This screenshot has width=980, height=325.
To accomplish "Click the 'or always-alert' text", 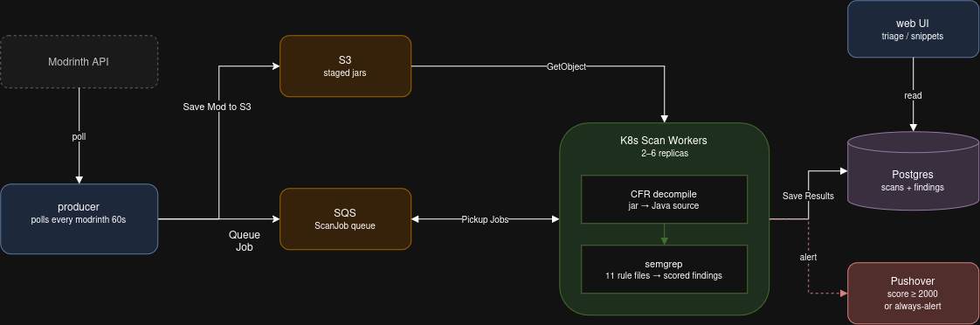I will click(x=913, y=306).
